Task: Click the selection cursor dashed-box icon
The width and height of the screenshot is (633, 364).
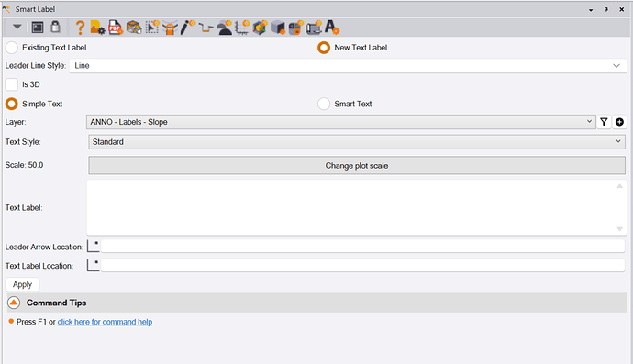Action: [x=152, y=27]
